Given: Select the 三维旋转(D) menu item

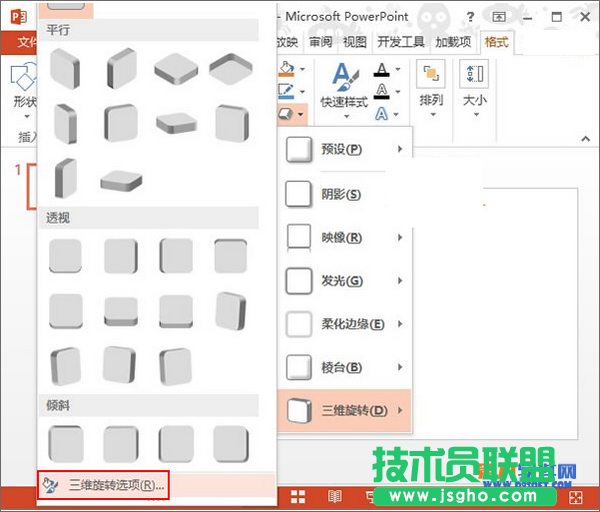Looking at the screenshot, I should pyautogui.click(x=344, y=411).
